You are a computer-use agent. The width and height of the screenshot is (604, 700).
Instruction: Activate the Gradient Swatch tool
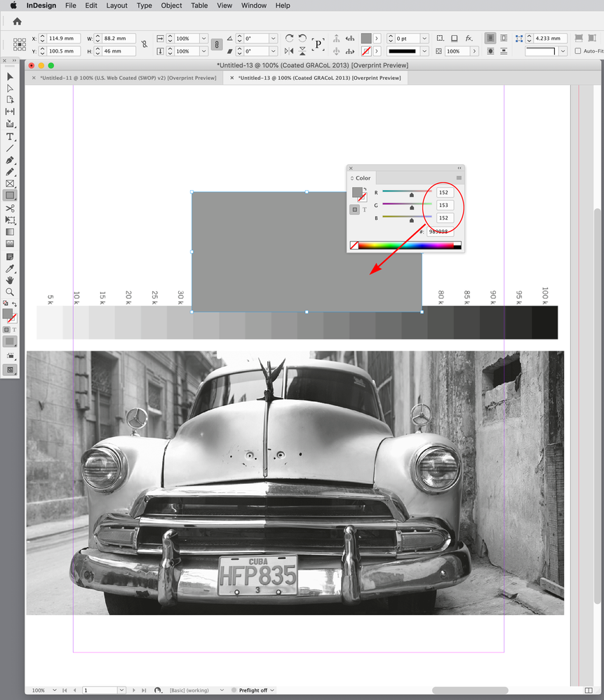click(x=9, y=230)
